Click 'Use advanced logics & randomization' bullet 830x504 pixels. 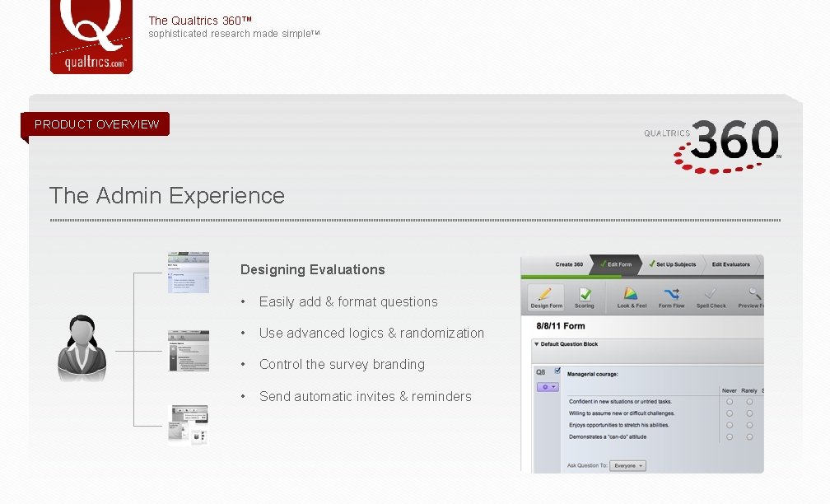pos(371,333)
